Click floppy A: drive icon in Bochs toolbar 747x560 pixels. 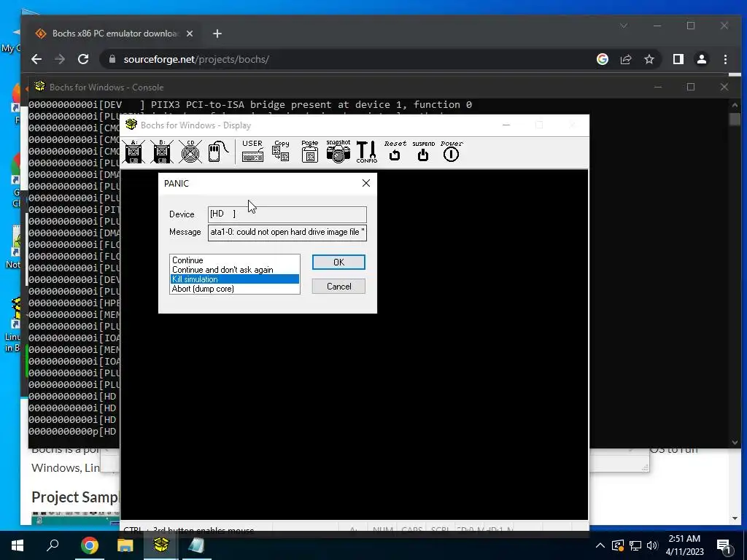(134, 152)
